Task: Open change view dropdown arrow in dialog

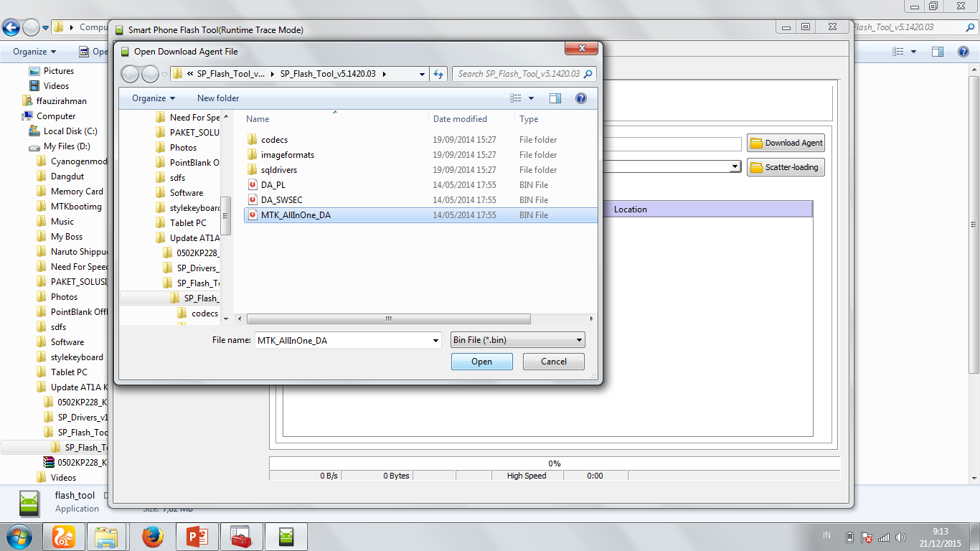Action: (x=531, y=98)
